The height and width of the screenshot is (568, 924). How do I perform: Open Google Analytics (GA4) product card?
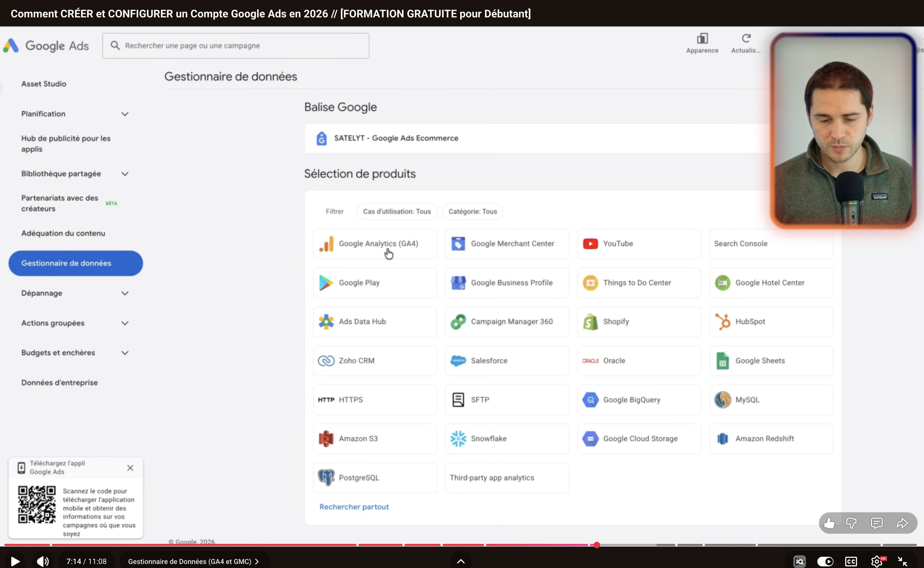pos(375,244)
